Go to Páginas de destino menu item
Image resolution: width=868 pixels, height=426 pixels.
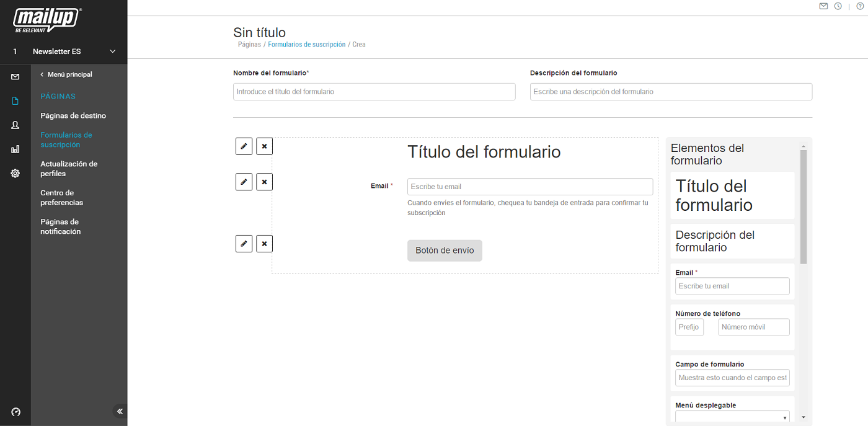tap(73, 116)
